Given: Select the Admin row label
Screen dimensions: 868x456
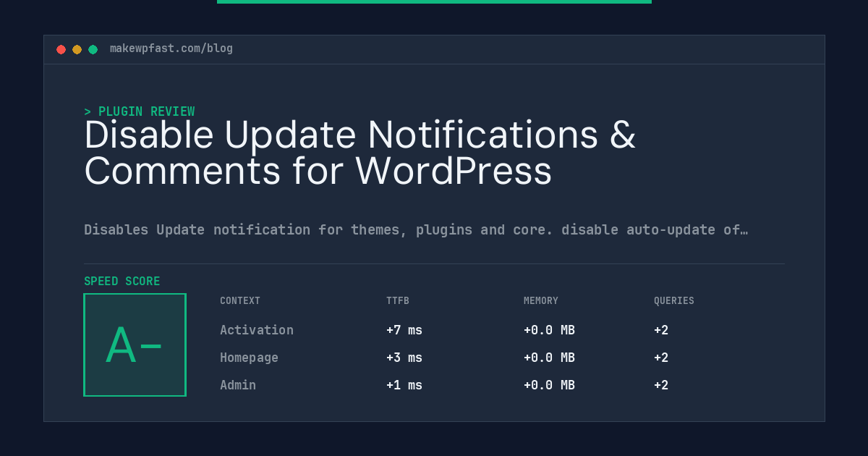Looking at the screenshot, I should pyautogui.click(x=238, y=385).
